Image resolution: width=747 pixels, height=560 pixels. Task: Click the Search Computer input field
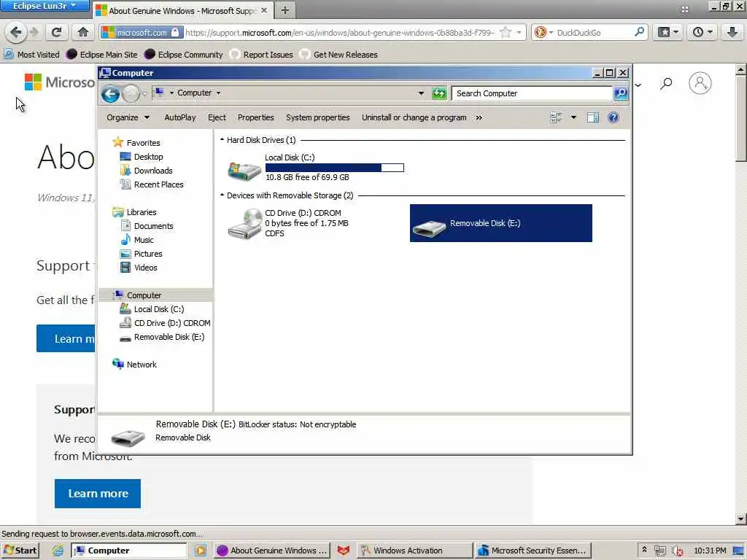(x=532, y=93)
